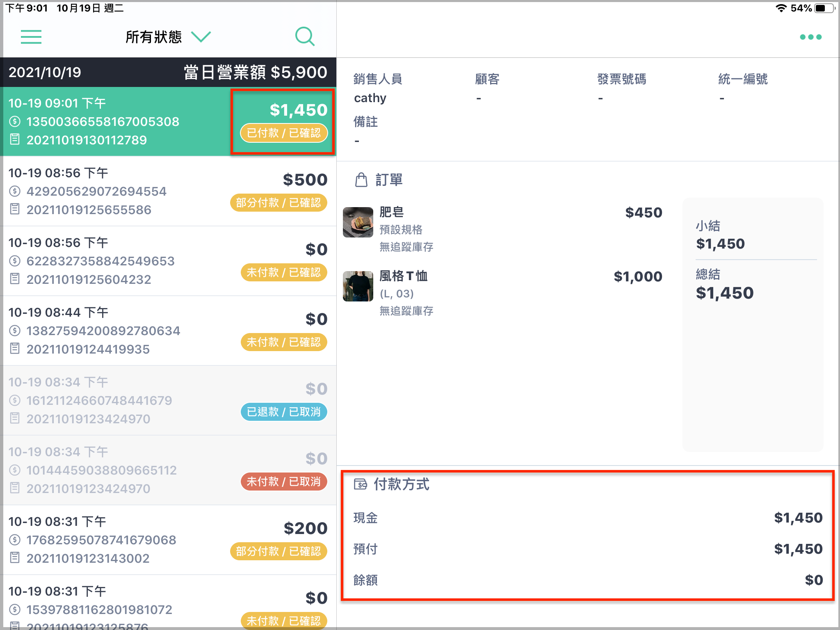The height and width of the screenshot is (630, 840).
Task: Click the 已付款 / 已確認 status badge
Action: tap(284, 133)
